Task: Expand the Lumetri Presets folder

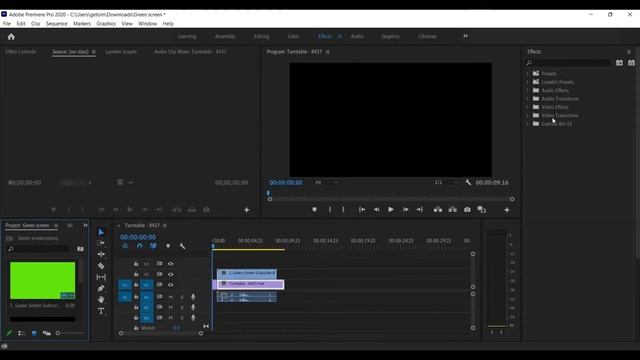Action: [x=527, y=82]
